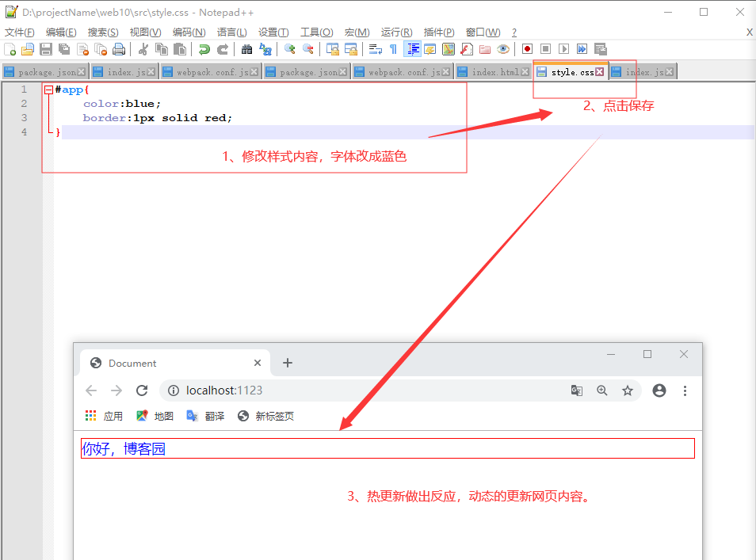The width and height of the screenshot is (756, 560).
Task: Click the Chrome zoom magnifier icon
Action: 601,390
